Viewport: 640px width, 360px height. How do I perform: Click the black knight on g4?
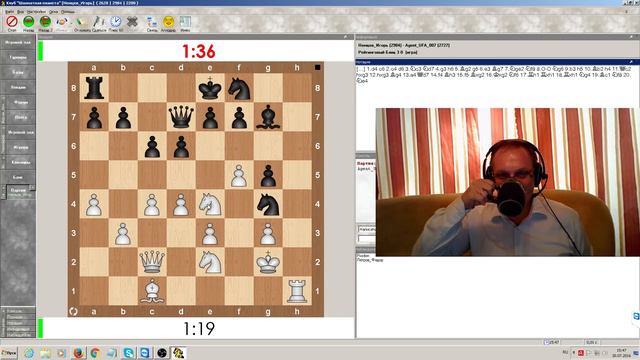(x=268, y=204)
